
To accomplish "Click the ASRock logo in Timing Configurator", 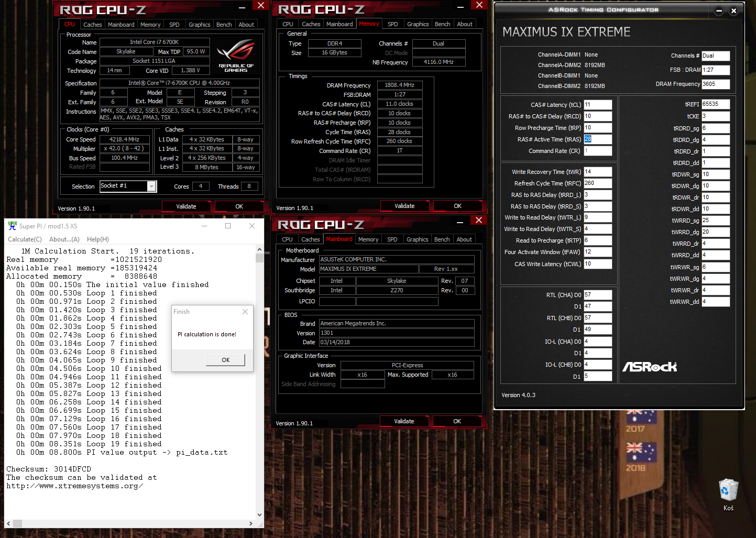I will (649, 367).
